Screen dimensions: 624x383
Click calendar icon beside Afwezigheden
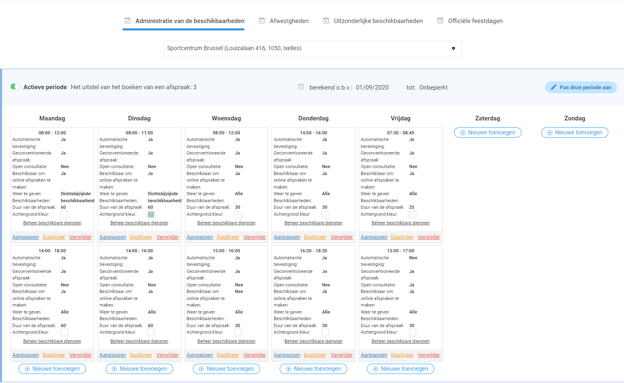[x=261, y=21]
